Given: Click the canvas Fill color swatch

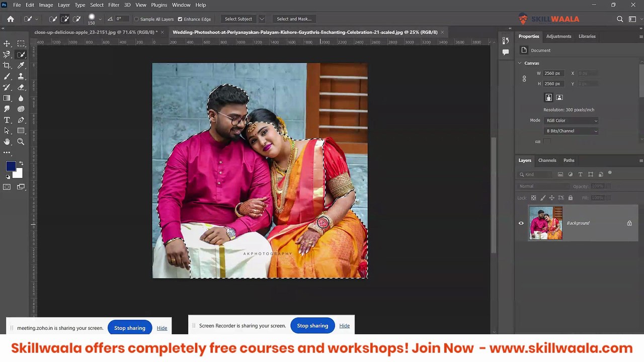Looking at the screenshot, I should (x=547, y=142).
